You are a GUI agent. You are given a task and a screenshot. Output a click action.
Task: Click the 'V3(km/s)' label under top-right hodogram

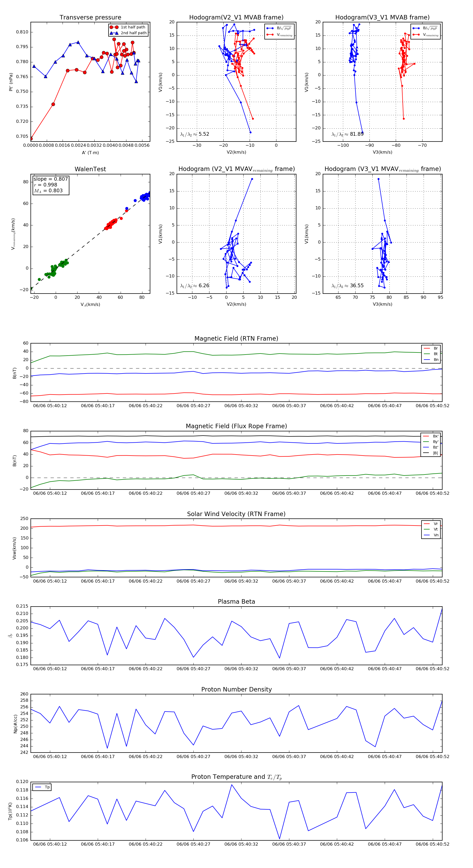click(x=382, y=152)
